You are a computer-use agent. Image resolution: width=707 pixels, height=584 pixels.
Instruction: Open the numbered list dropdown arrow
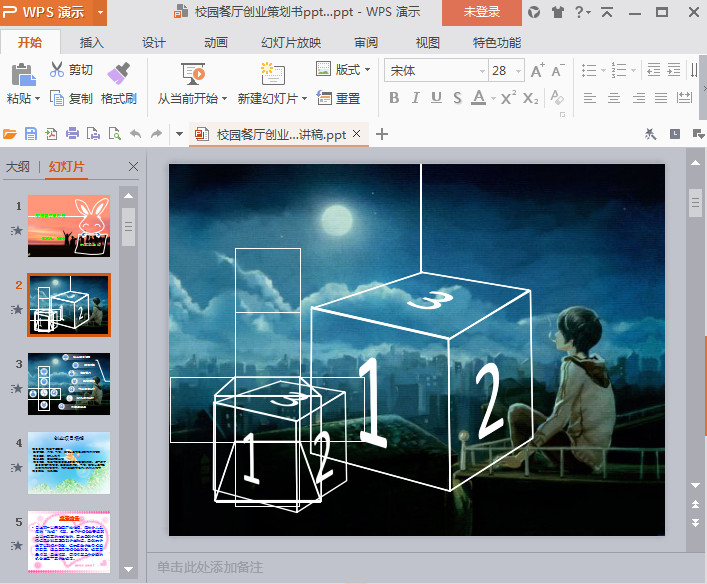click(634, 70)
